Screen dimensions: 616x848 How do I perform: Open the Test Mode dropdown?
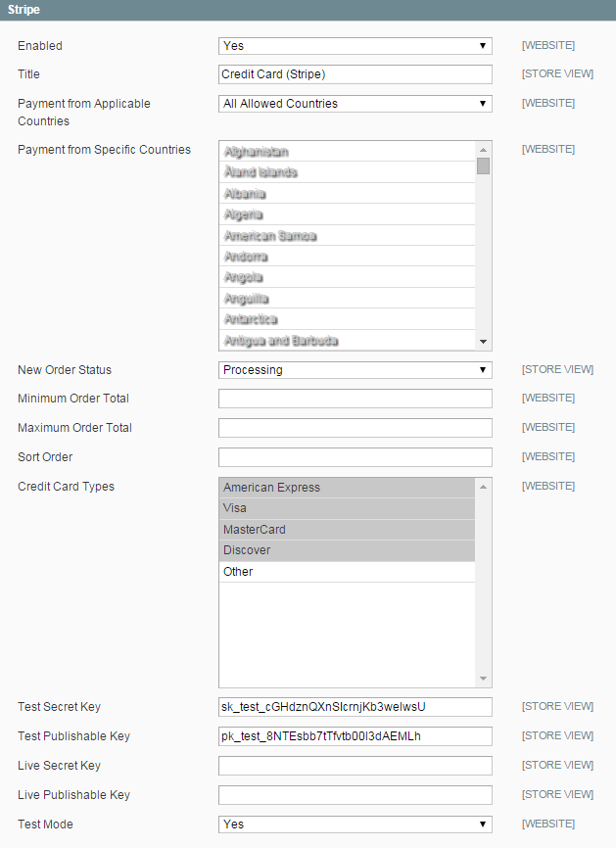355,824
